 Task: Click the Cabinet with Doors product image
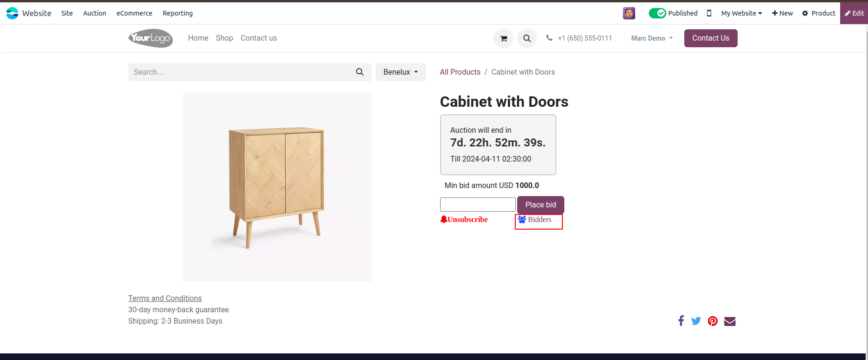[277, 187]
